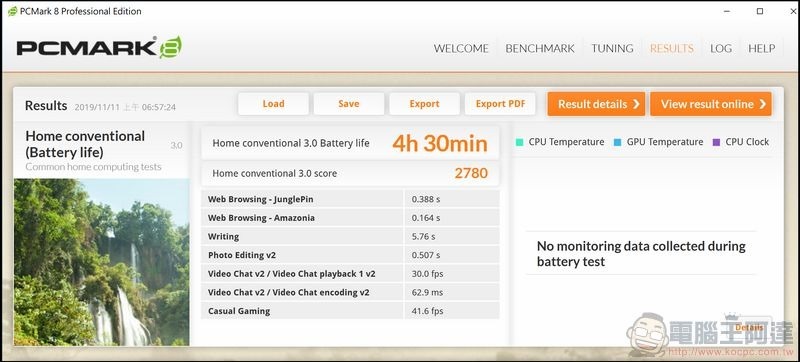Click the PCMark title bar app icon

(x=12, y=11)
